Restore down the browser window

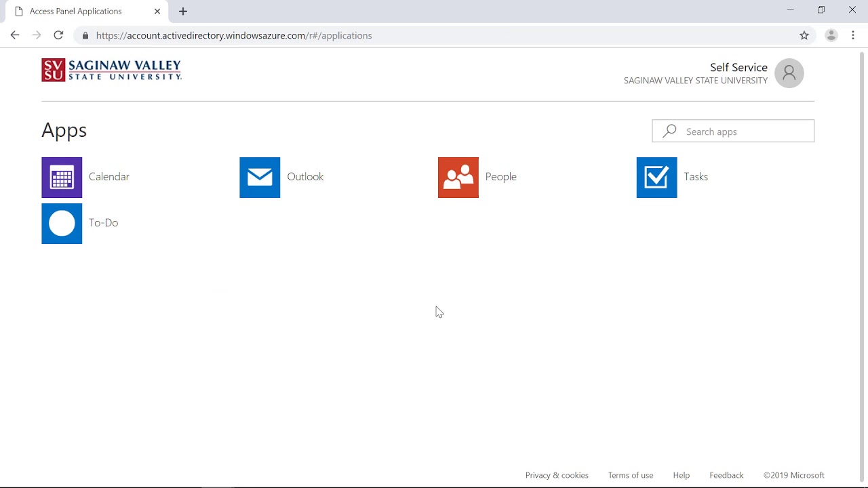821,9
